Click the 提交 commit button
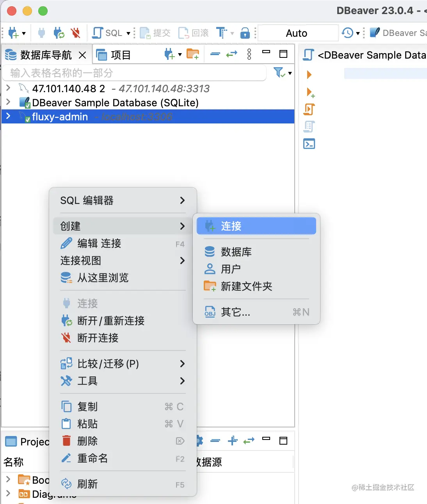The image size is (427, 504). (x=155, y=33)
